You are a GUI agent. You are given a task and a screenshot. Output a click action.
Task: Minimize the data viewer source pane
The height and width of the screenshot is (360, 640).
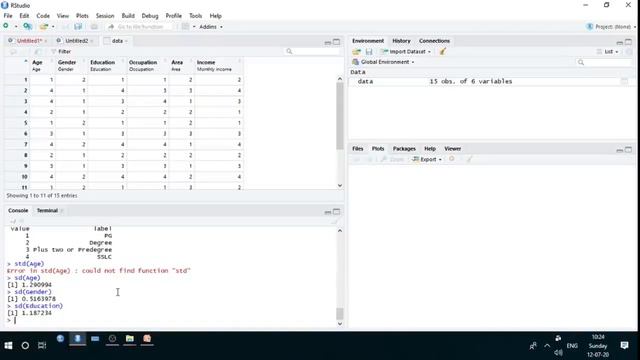327,42
